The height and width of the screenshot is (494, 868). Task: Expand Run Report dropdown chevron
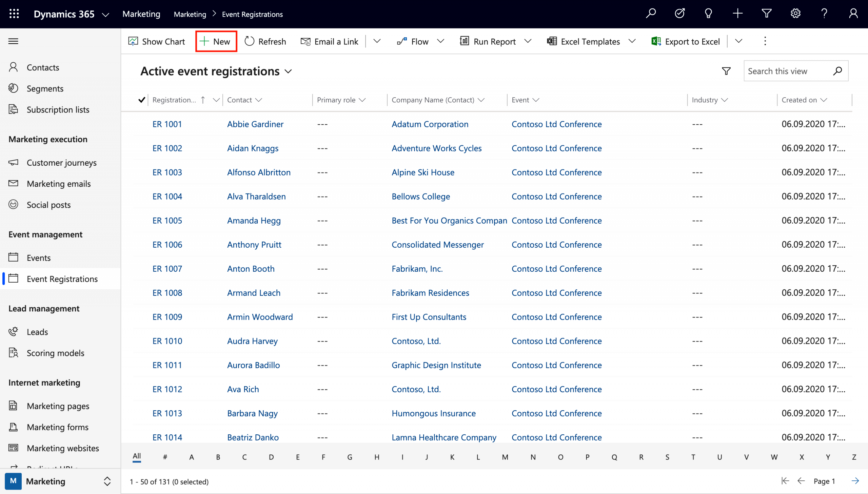click(x=528, y=41)
